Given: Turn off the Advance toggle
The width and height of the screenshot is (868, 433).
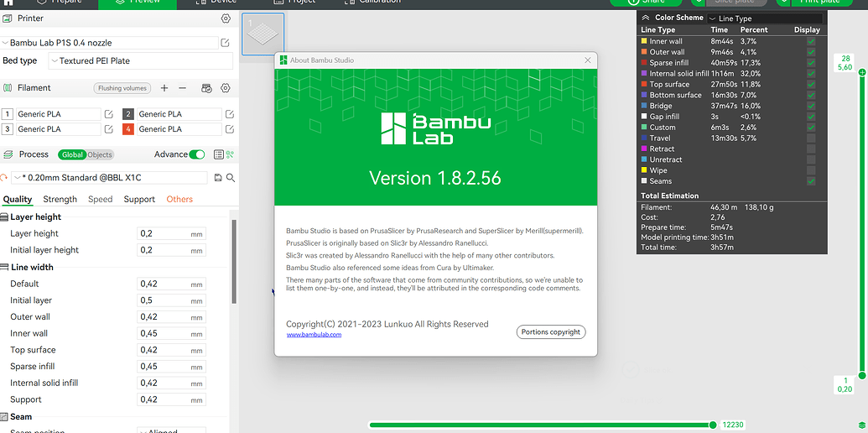Looking at the screenshot, I should click(196, 154).
